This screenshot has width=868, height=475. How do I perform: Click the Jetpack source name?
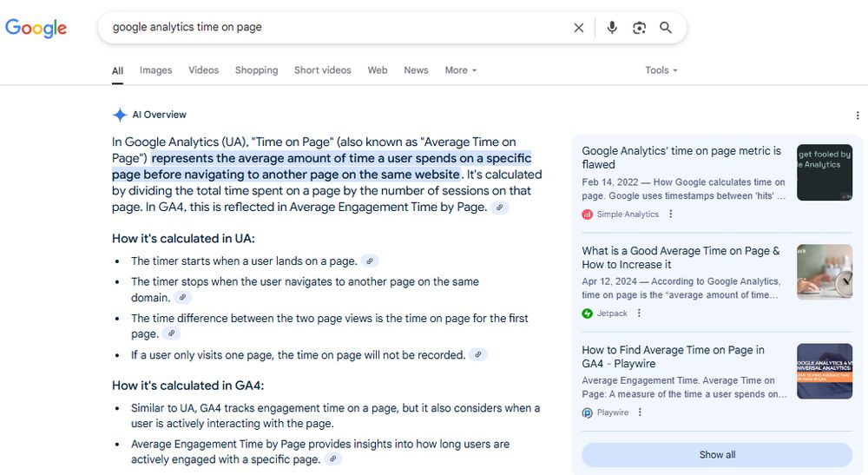tap(612, 313)
